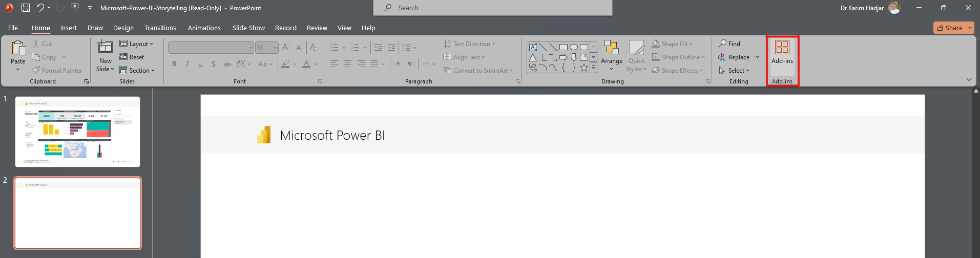
Task: Toggle Underline formatting
Action: point(200,64)
